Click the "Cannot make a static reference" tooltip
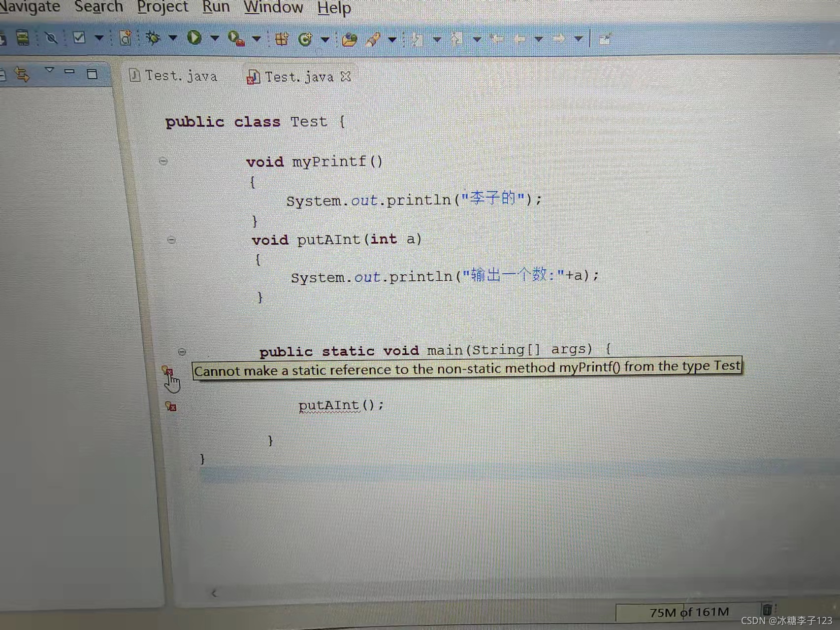The height and width of the screenshot is (630, 840). click(x=467, y=368)
